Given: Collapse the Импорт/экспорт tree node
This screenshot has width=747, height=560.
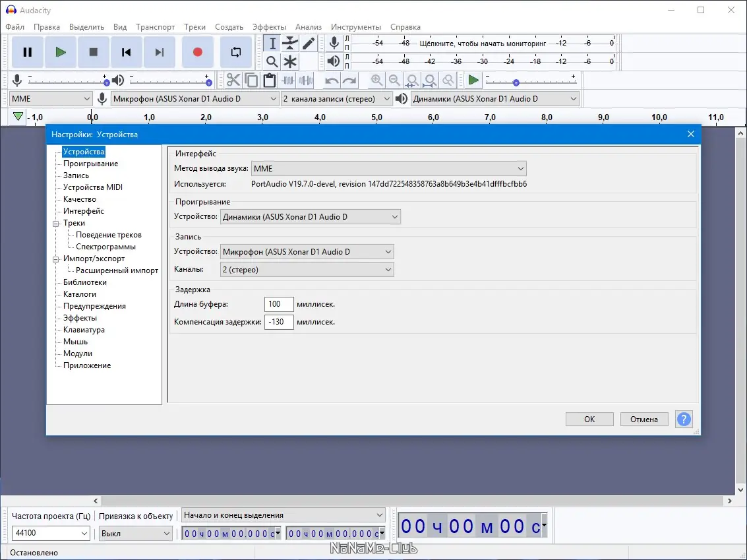Looking at the screenshot, I should (x=57, y=259).
